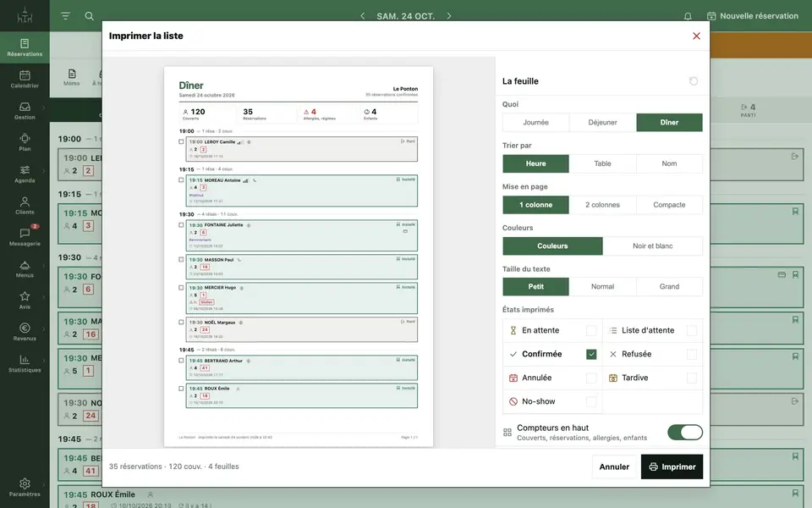The height and width of the screenshot is (508, 812).
Task: Select the Journée tab under Quoi
Action: pos(535,122)
